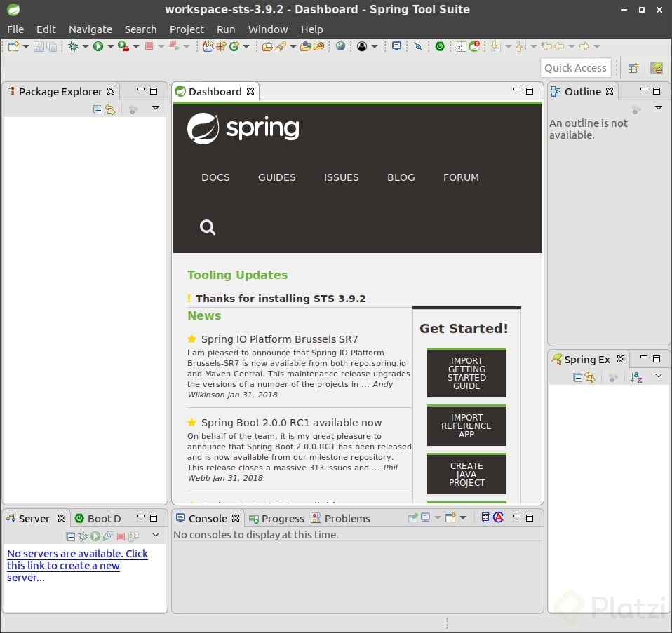Open the Project menu
Viewport: 672px width, 633px height.
[x=187, y=29]
